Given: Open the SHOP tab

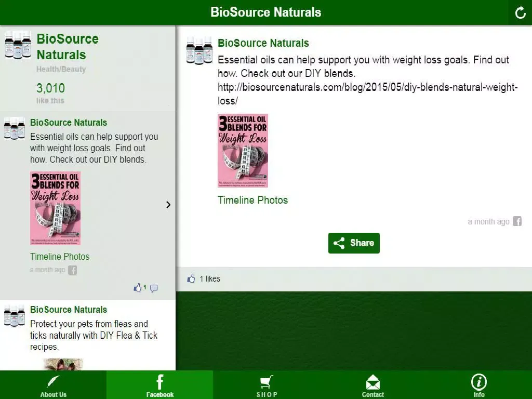Looking at the screenshot, I should coord(267,385).
